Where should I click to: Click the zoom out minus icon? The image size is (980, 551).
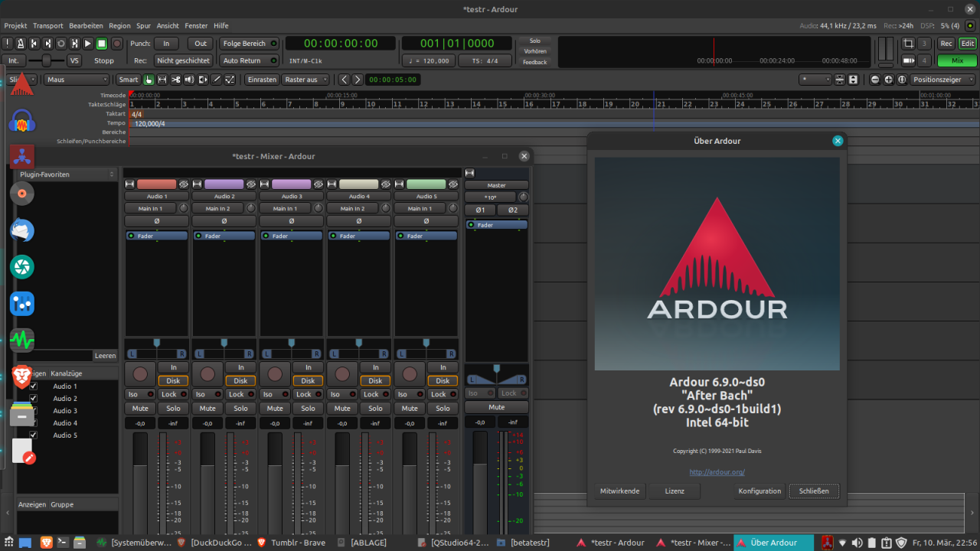click(875, 80)
